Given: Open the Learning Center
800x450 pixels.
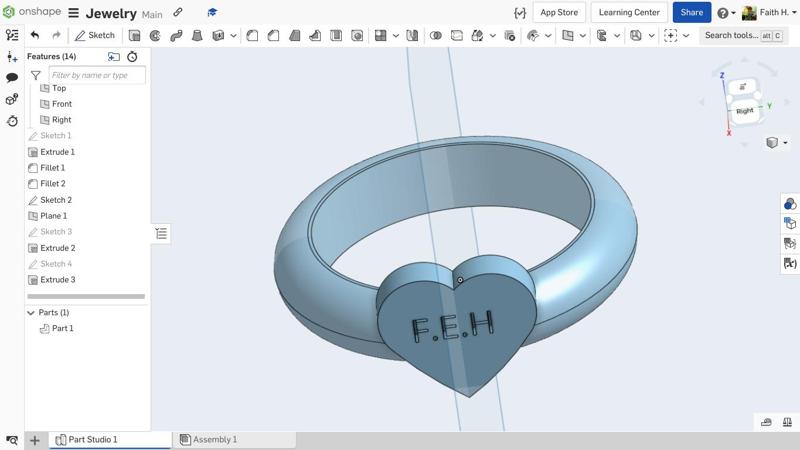Looking at the screenshot, I should (629, 12).
